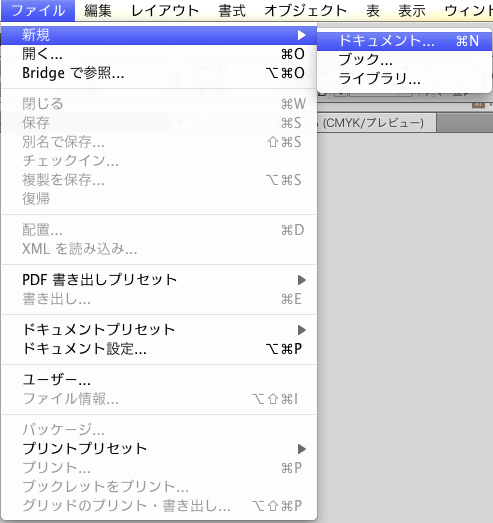Open the レイアウト menu
493x523 pixels.
165,11
